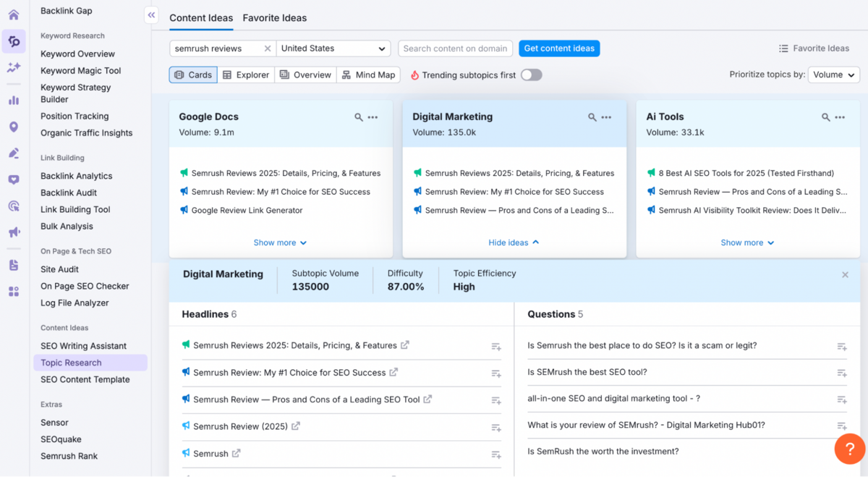Select the Cards view
868x477 pixels.
193,75
